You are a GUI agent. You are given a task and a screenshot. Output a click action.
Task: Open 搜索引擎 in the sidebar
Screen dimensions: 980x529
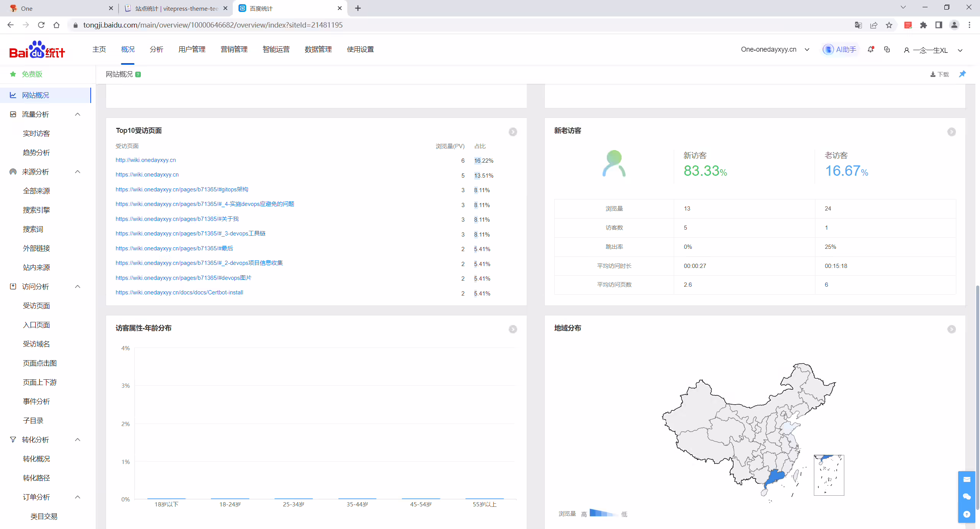click(36, 210)
